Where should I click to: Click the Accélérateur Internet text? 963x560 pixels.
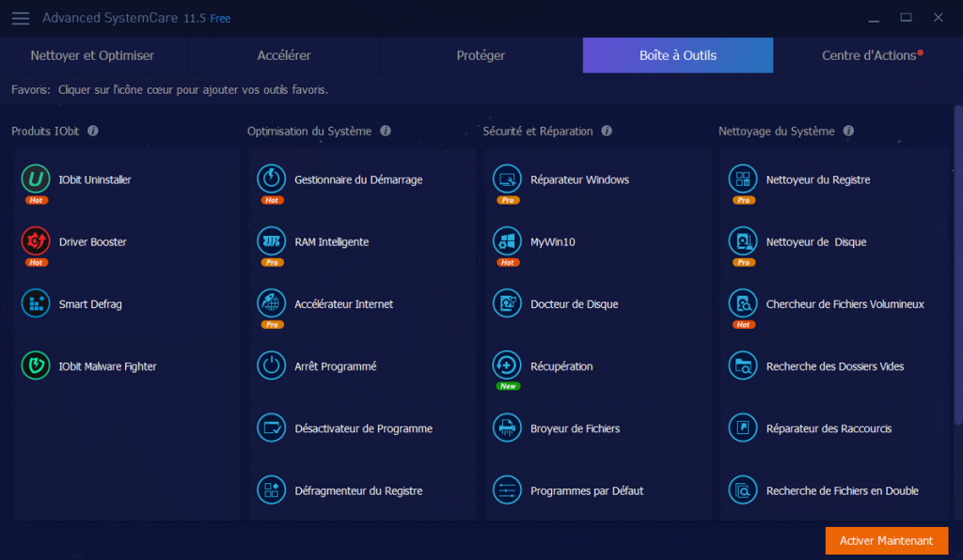(344, 304)
